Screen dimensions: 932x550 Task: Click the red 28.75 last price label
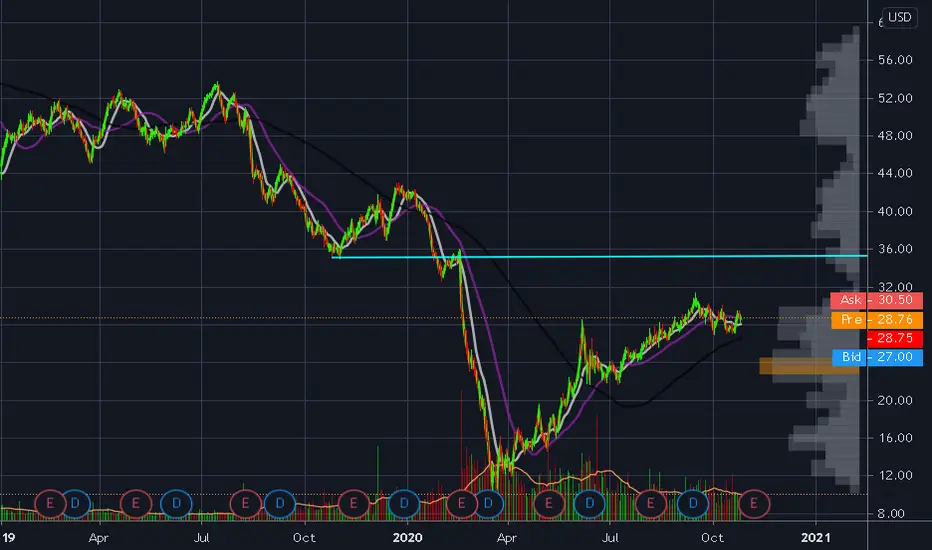click(895, 338)
